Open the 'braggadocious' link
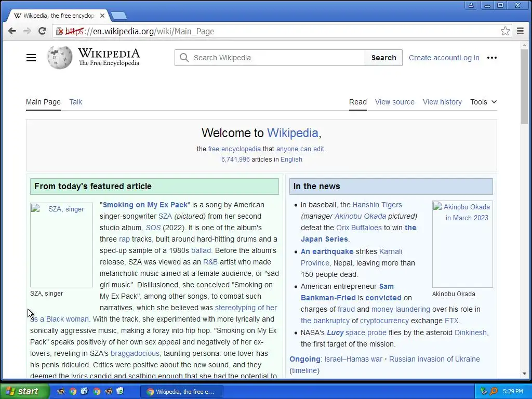 point(135,353)
